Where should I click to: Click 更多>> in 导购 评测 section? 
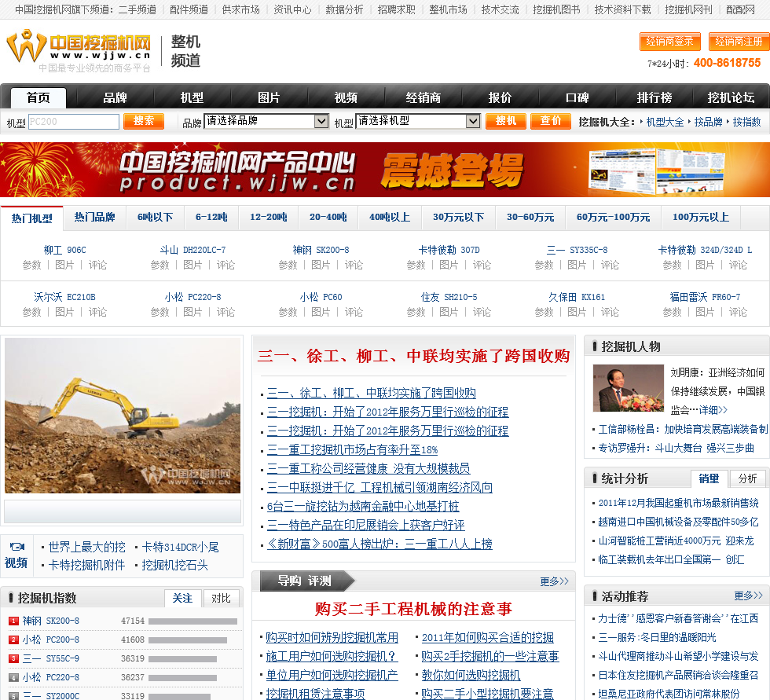pos(554,581)
